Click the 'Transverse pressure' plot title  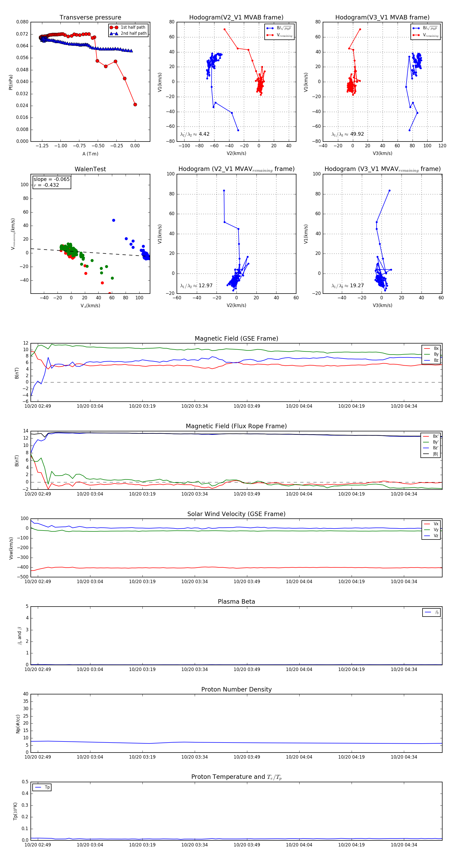click(90, 18)
